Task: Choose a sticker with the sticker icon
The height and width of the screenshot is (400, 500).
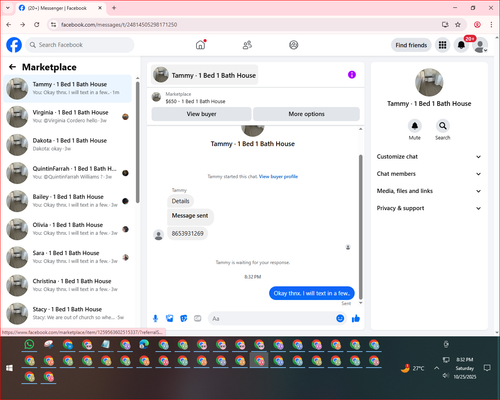Action: tap(184, 319)
